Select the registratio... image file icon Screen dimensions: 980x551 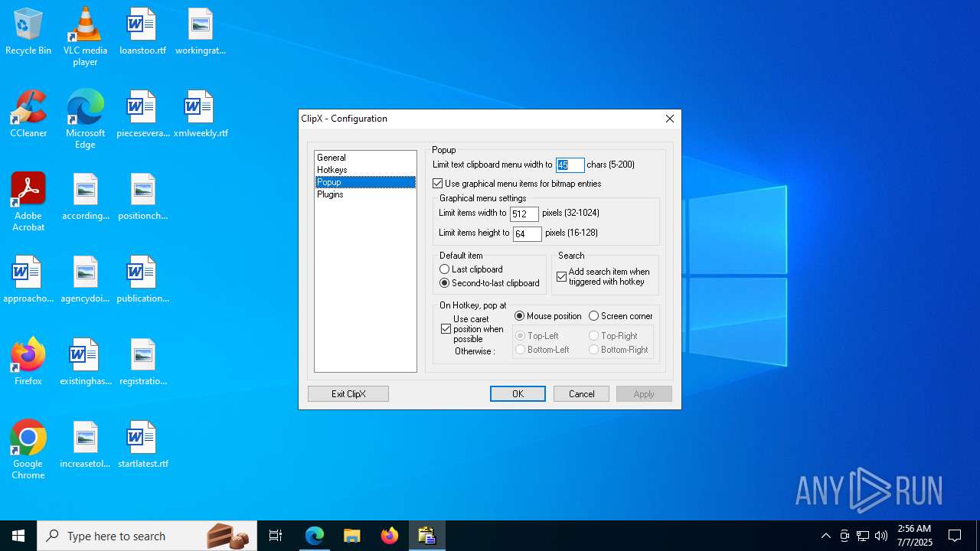pos(142,363)
